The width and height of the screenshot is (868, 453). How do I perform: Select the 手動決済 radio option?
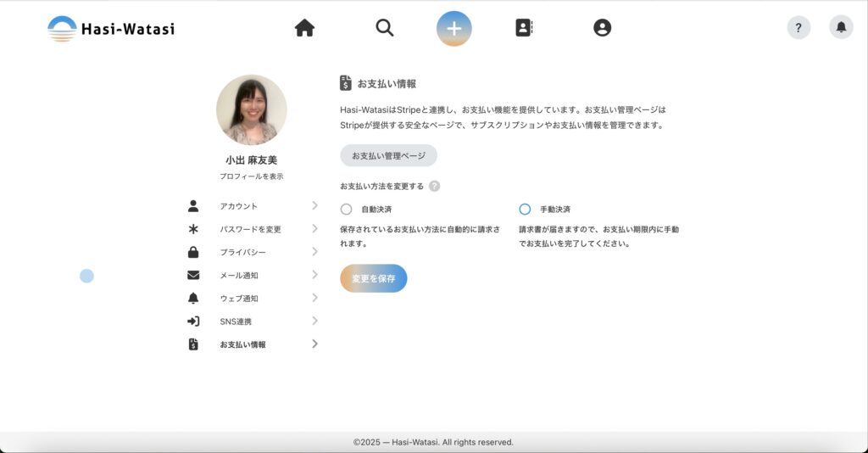[525, 209]
